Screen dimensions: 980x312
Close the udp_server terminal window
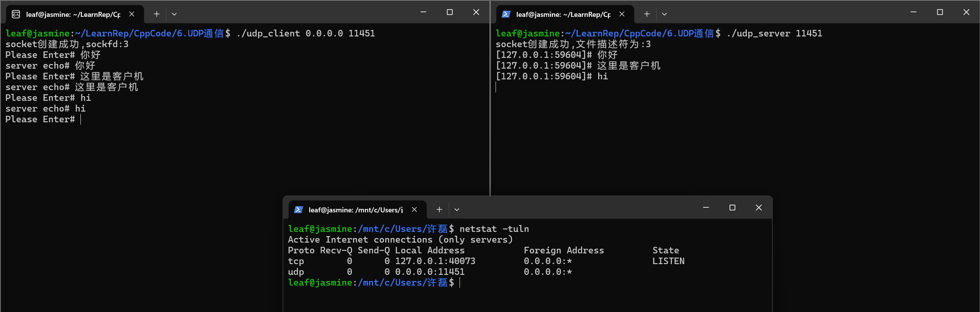(x=966, y=12)
